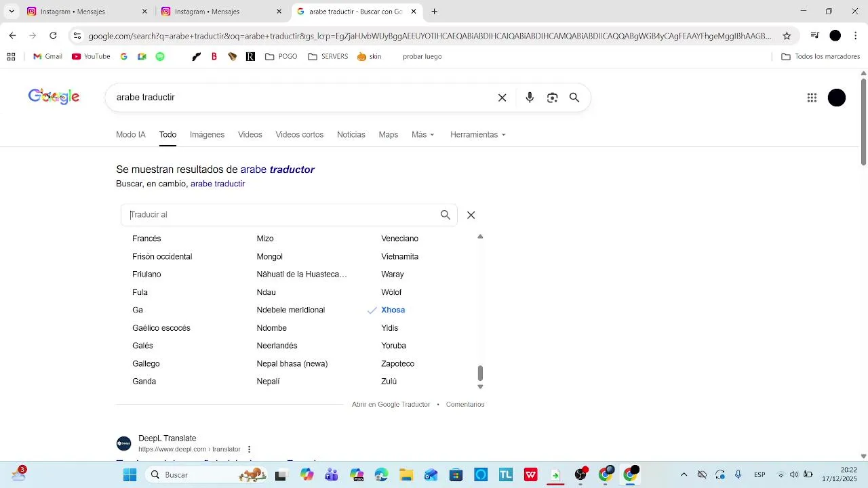Click the page vertical scrollbar thumb
The height and width of the screenshot is (488, 868).
[863, 121]
